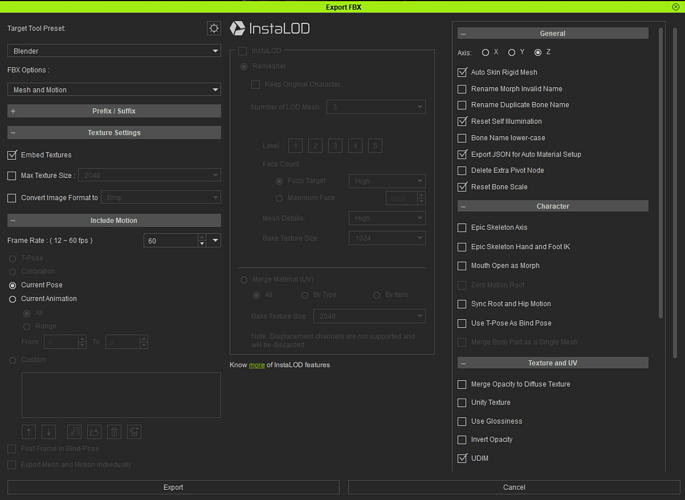Viewport: 685px width, 500px height.
Task: Collapse the General section
Action: click(553, 33)
